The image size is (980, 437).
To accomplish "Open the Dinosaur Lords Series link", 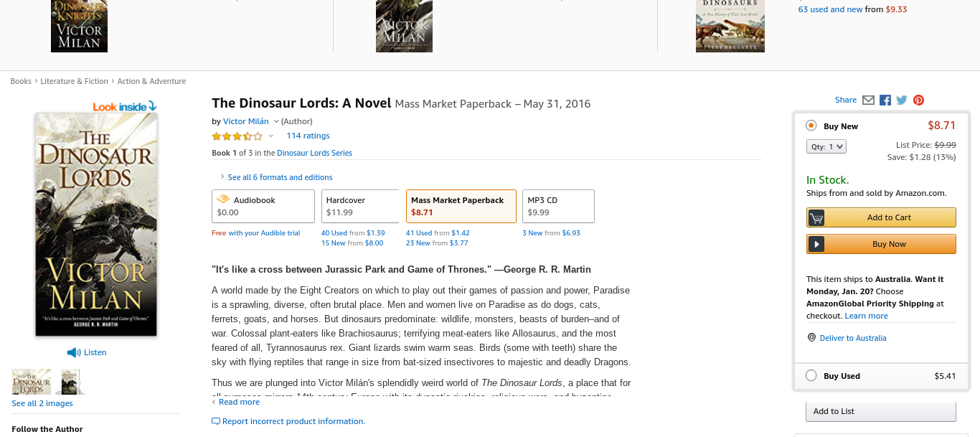I will click(x=314, y=153).
